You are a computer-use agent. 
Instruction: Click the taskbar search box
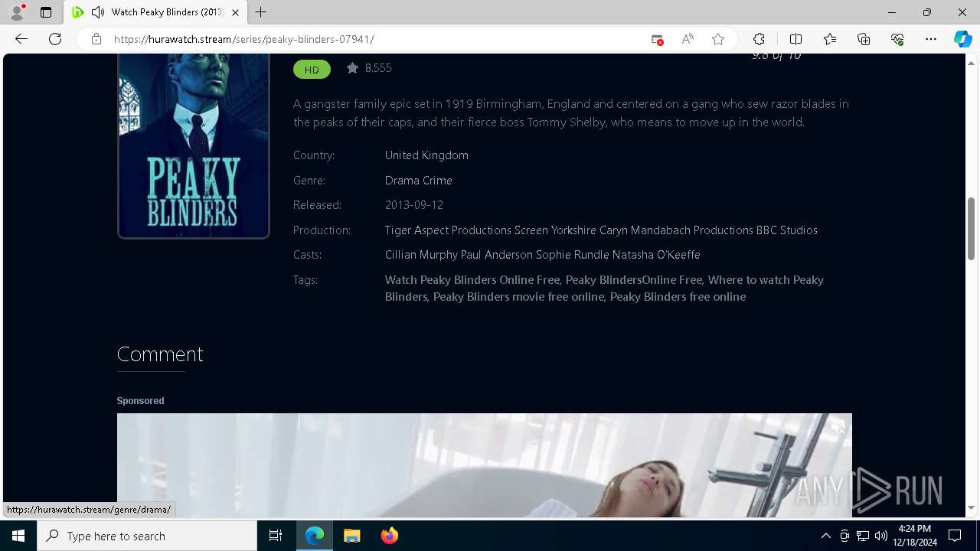pos(147,536)
